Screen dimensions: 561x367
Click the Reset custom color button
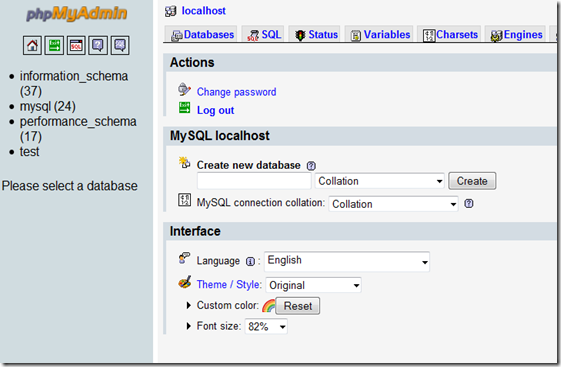(x=298, y=306)
